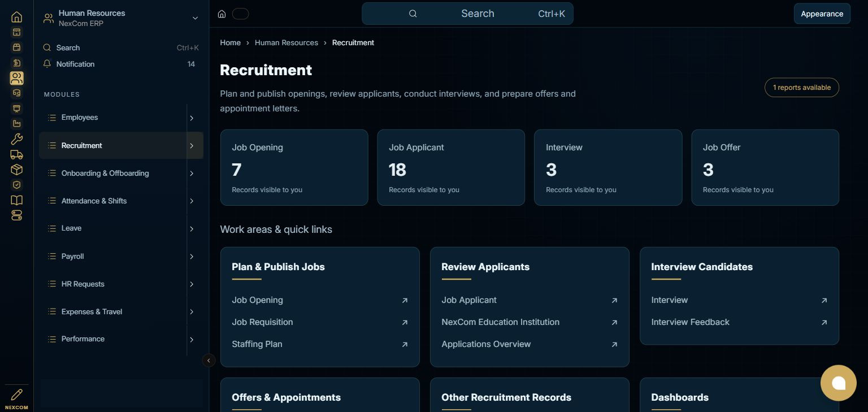Open the open-book icon in the rail
The width and height of the screenshot is (868, 412).
pos(17,200)
